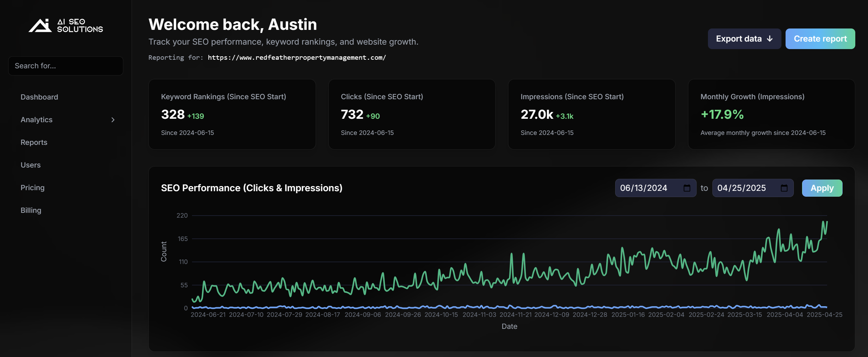Click the Apply button on the chart
This screenshot has width=868, height=357.
pyautogui.click(x=822, y=188)
